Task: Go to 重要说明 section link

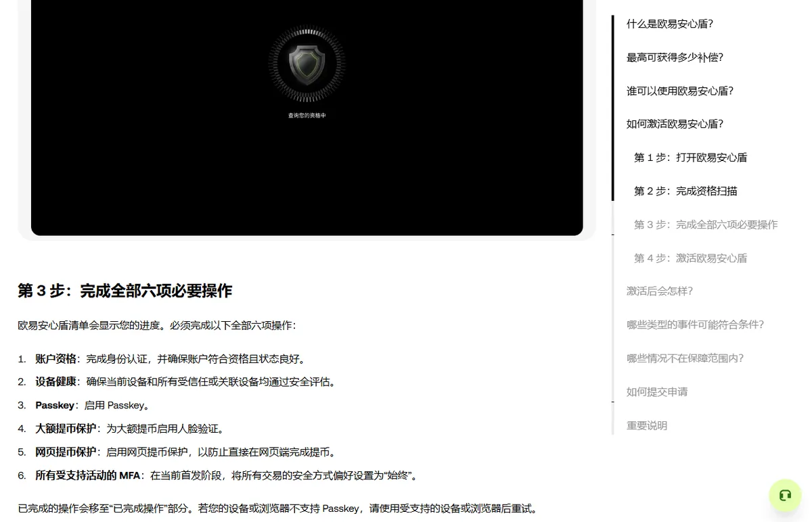Action: [647, 426]
